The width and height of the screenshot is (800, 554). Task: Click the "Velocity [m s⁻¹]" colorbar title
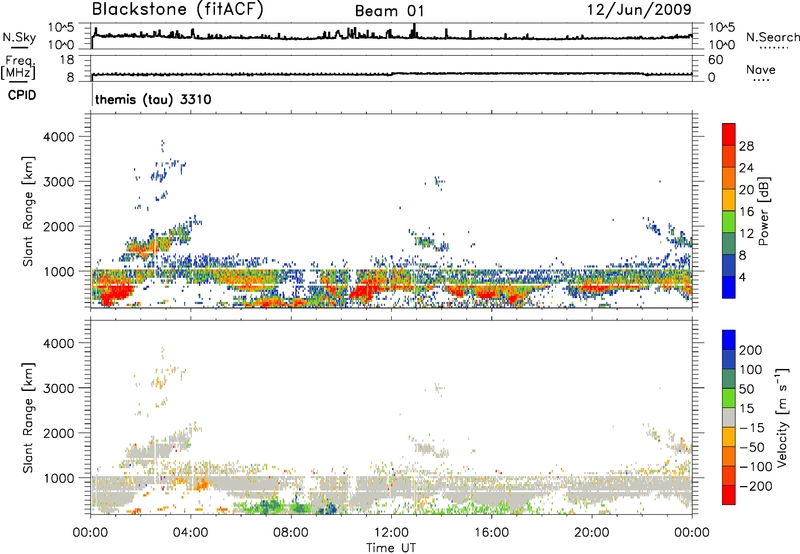[x=782, y=417]
